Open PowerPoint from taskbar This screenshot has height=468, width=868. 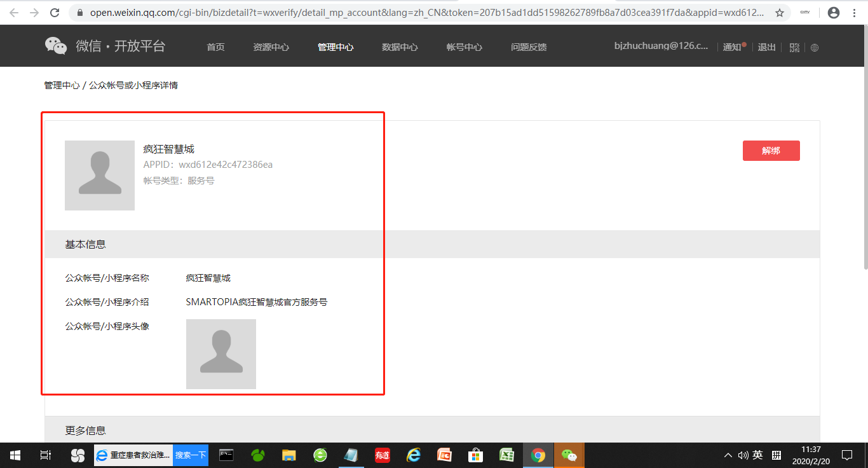click(x=444, y=455)
